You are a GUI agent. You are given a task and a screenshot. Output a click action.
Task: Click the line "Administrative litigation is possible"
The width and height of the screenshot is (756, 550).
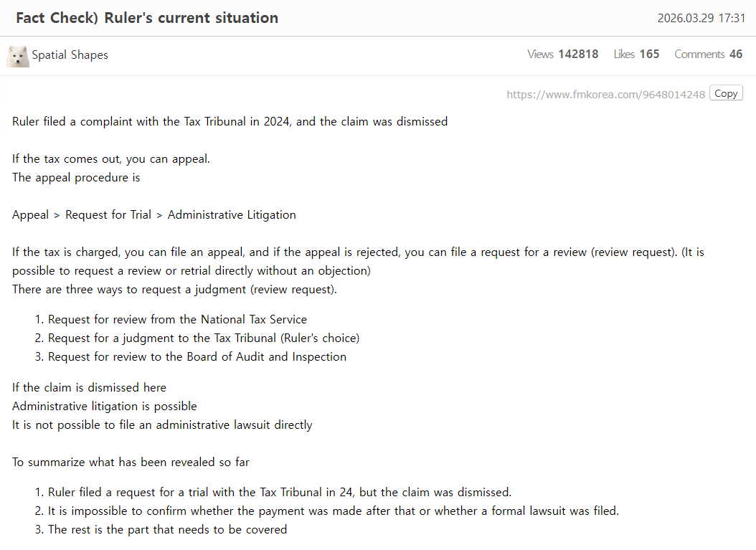(104, 407)
